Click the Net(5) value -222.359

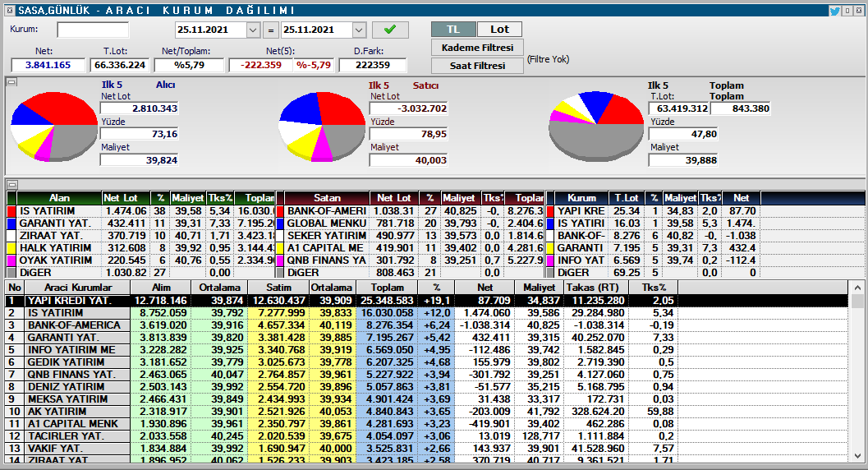(261, 65)
